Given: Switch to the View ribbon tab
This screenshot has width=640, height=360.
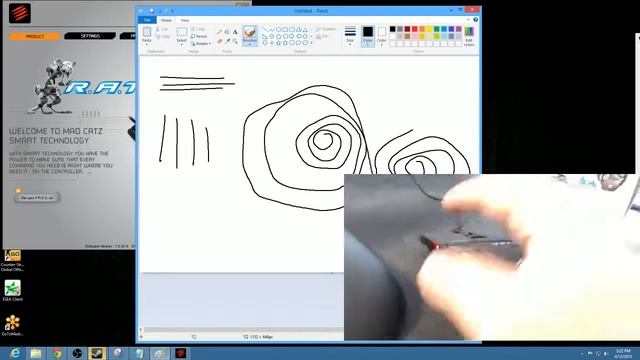Looking at the screenshot, I should [x=185, y=20].
